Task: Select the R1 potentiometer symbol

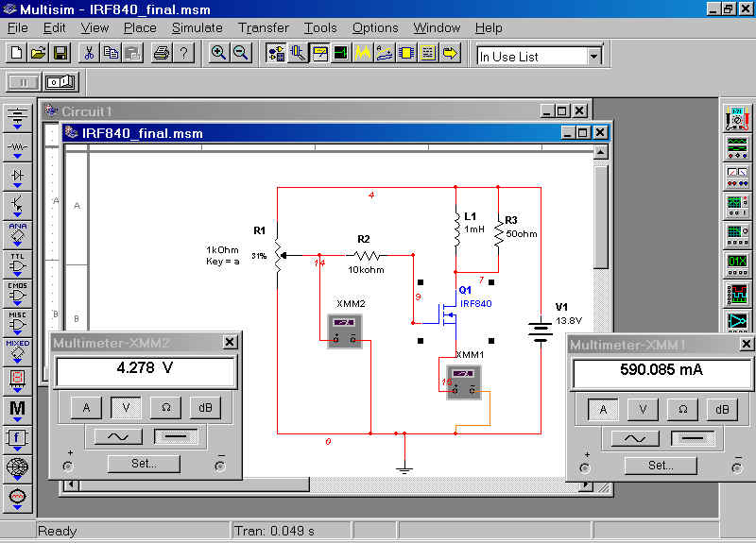Action: [x=279, y=255]
